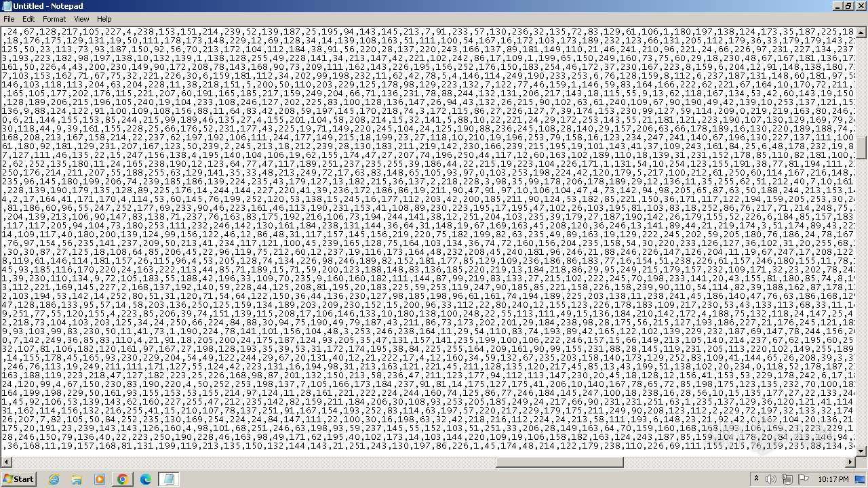Close the Notepad window

(861, 6)
